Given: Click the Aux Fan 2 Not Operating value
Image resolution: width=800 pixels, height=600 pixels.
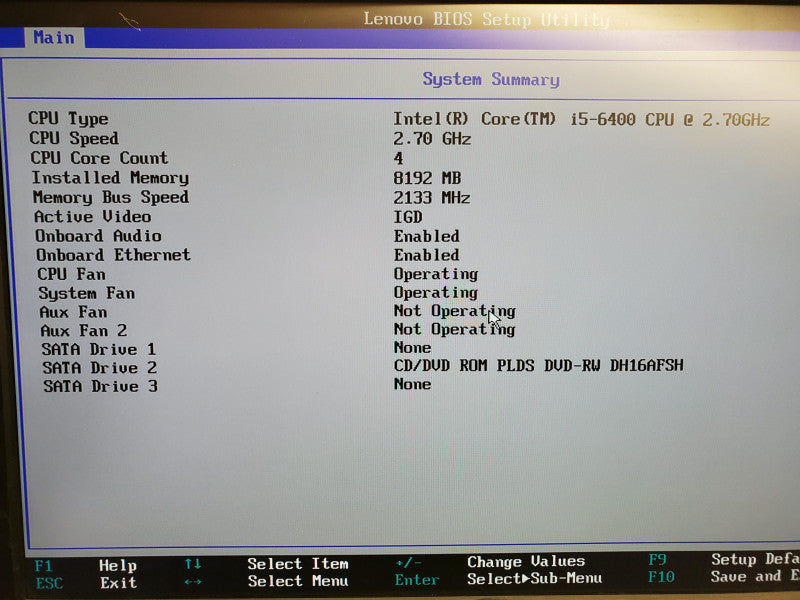Looking at the screenshot, I should coord(455,330).
